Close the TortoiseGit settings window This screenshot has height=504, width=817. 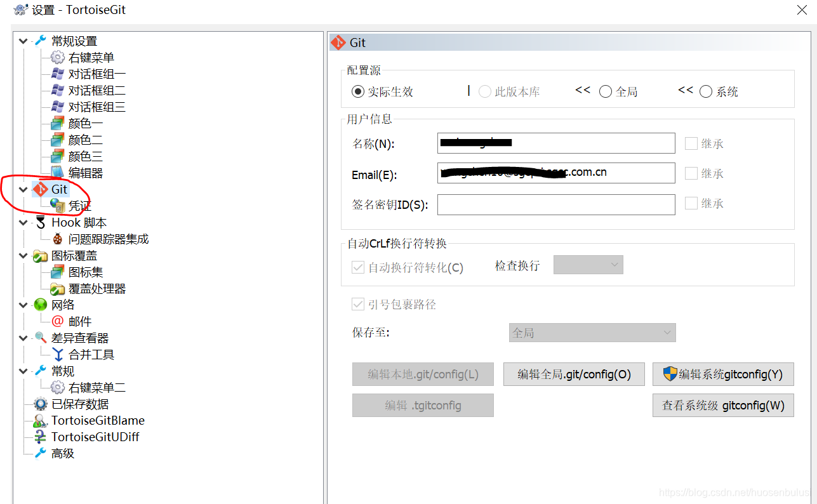tap(802, 10)
